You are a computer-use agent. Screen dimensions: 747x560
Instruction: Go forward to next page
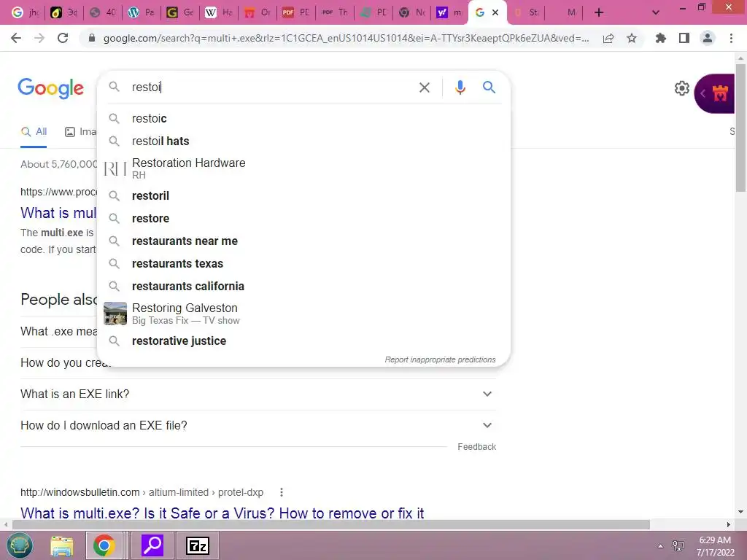[39, 38]
